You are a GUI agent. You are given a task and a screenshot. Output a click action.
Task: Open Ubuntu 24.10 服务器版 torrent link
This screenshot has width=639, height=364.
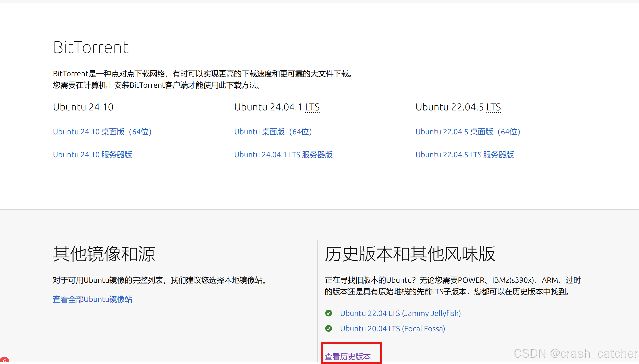(93, 154)
